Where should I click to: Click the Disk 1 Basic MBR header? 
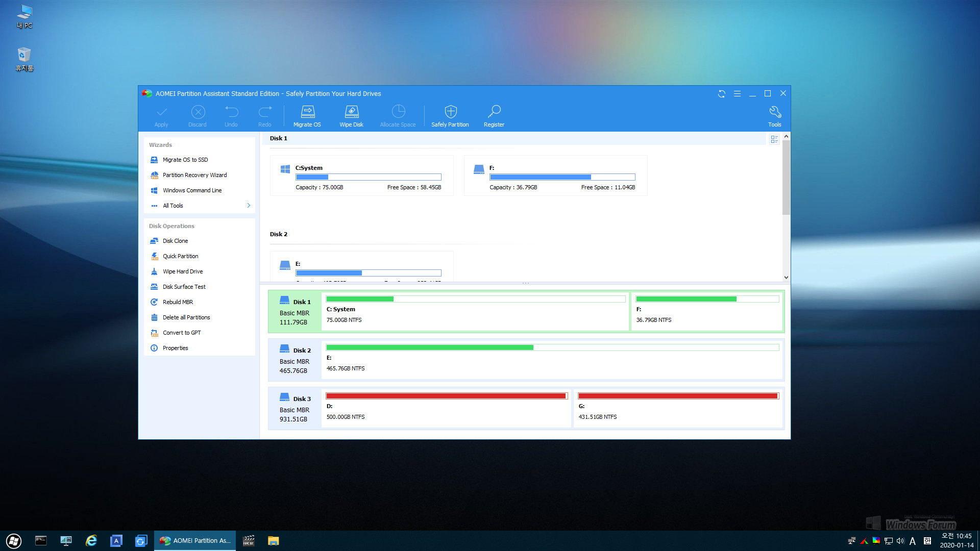(295, 312)
